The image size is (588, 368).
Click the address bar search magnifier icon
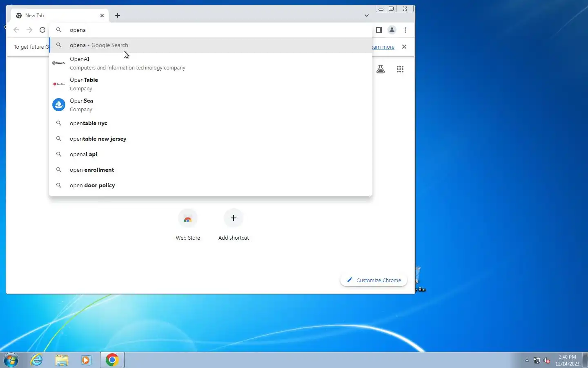pos(59,30)
